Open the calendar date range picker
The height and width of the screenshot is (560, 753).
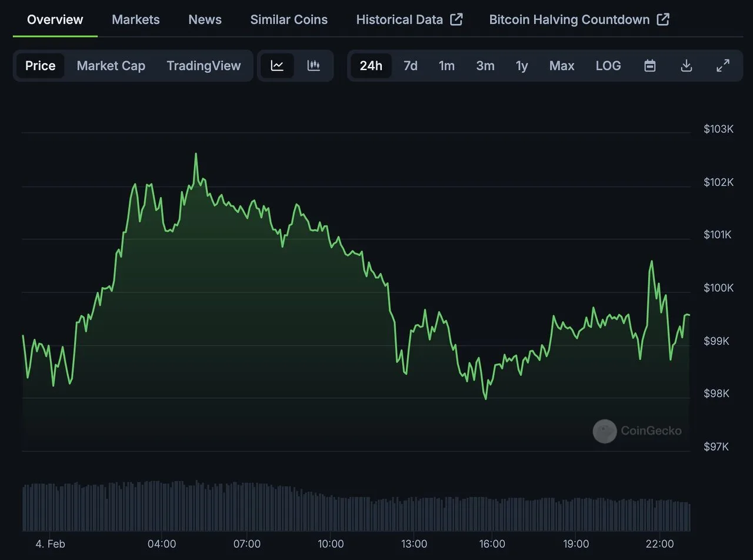tap(649, 65)
